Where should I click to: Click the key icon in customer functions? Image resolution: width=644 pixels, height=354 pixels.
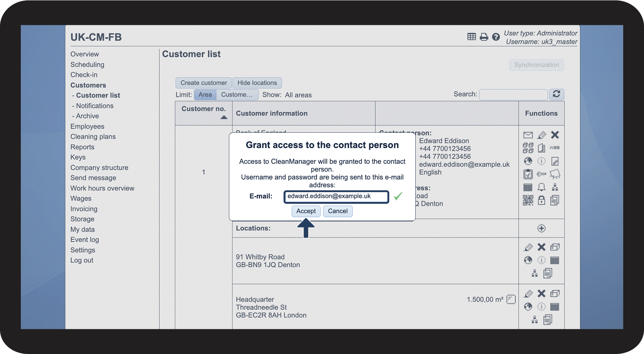coord(541,174)
